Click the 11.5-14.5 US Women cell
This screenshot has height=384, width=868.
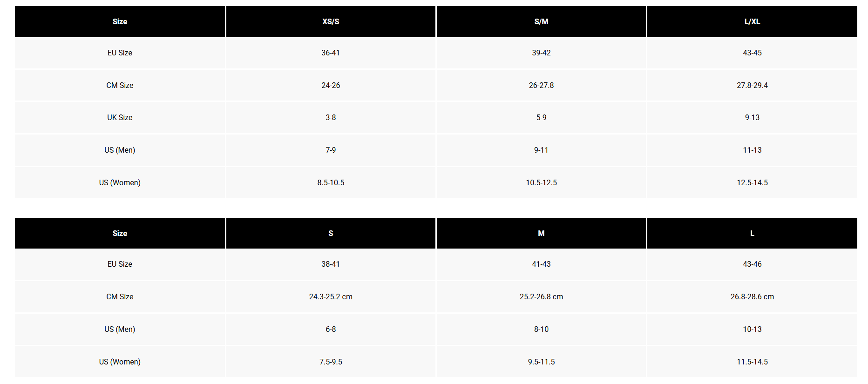752,362
